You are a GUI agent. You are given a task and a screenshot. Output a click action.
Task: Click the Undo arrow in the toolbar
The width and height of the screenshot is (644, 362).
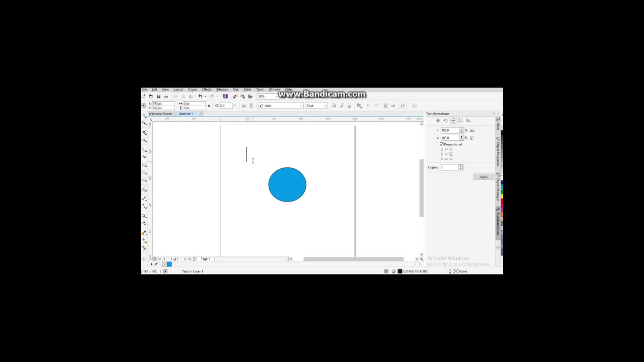pos(200,97)
